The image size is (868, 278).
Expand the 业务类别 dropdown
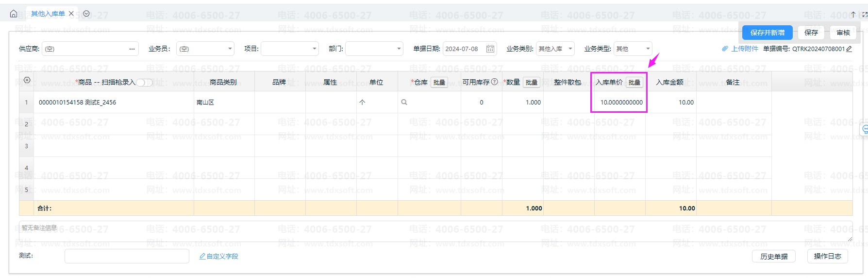(x=570, y=49)
